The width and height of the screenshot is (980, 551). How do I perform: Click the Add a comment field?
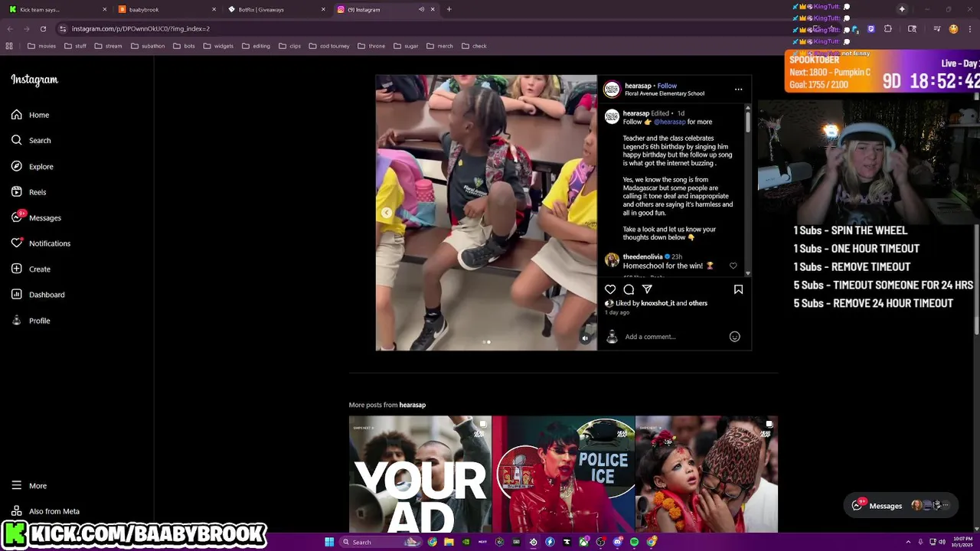pyautogui.click(x=674, y=337)
